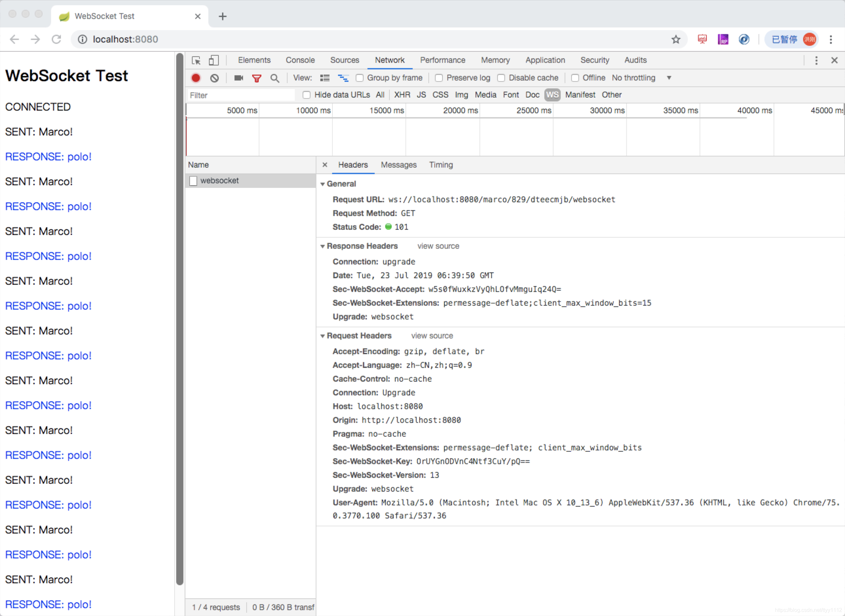Select the websocket request row
This screenshot has width=845, height=616.
click(x=251, y=181)
